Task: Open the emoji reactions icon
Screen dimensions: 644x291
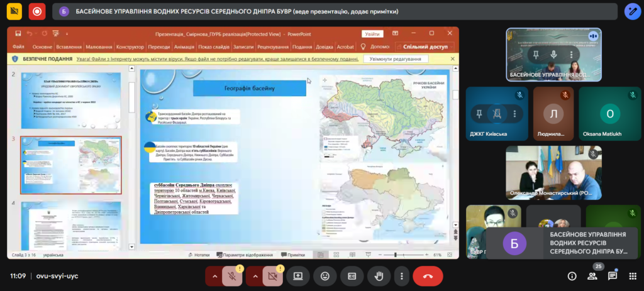Action: (x=325, y=276)
